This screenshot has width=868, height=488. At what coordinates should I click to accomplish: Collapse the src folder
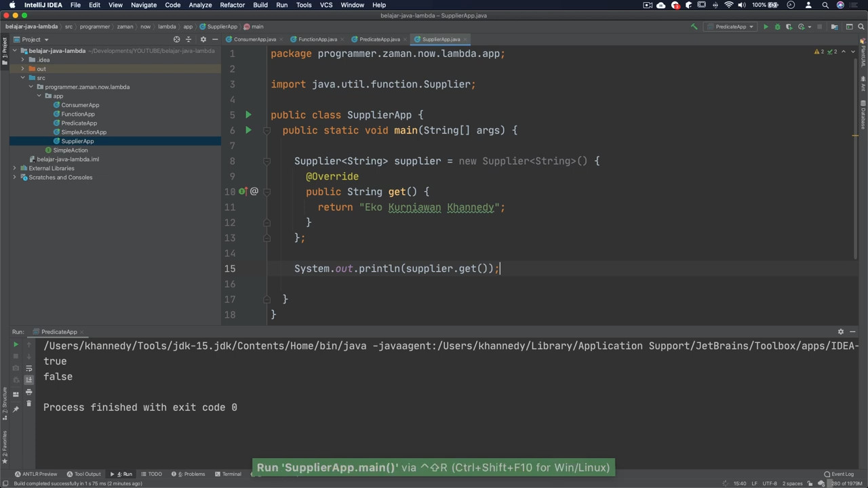click(22, 78)
